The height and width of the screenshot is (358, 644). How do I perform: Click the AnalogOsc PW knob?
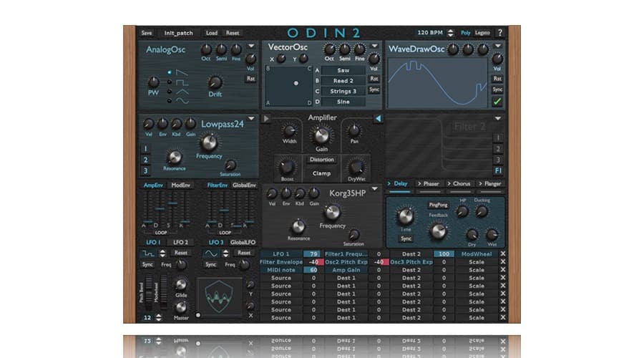click(x=153, y=82)
